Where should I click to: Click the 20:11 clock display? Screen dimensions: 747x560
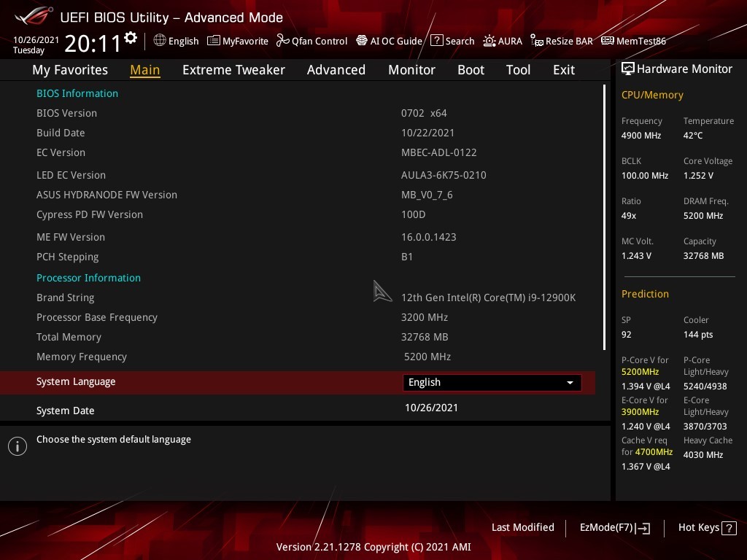tap(93, 43)
